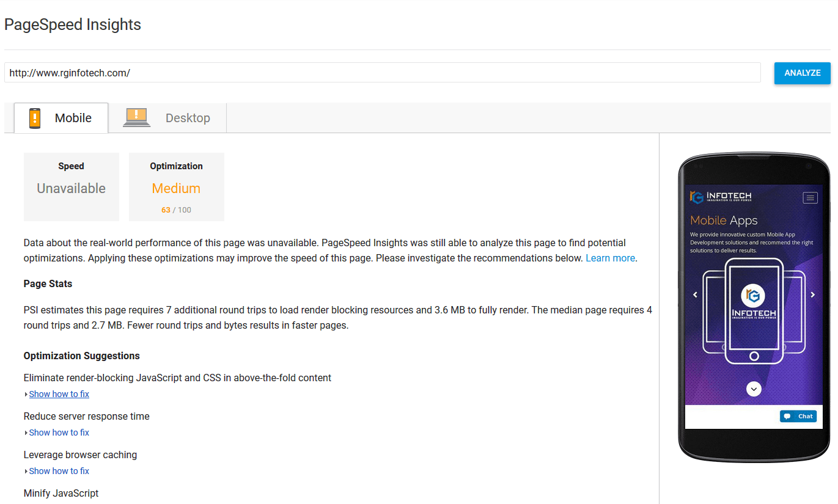The image size is (838, 504).
Task: Expand fix for Leverage browser caching
Action: coord(59,471)
